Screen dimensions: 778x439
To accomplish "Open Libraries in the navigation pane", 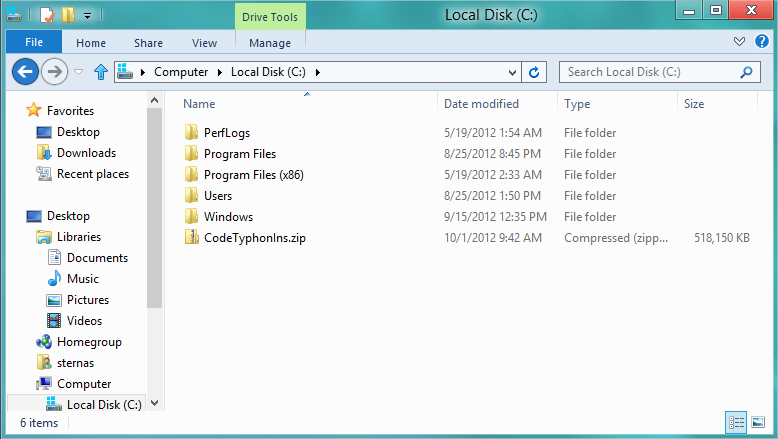I will [79, 237].
